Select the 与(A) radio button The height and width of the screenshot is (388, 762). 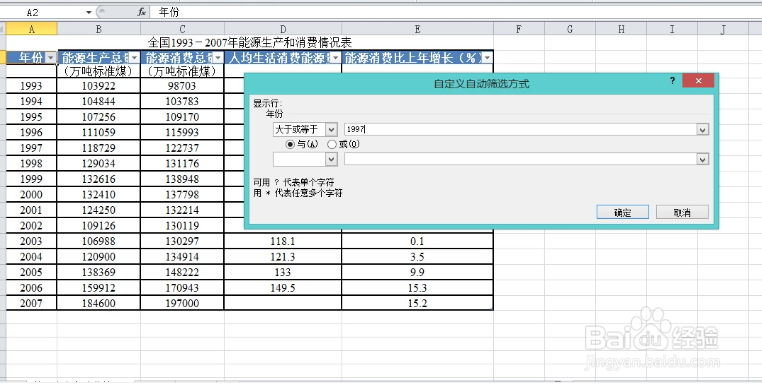(x=291, y=144)
